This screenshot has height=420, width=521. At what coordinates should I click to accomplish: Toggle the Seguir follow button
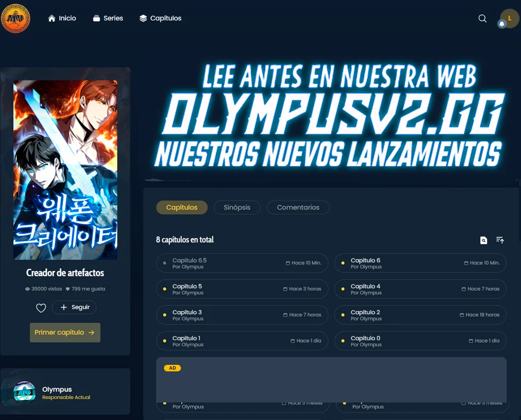pos(74,308)
